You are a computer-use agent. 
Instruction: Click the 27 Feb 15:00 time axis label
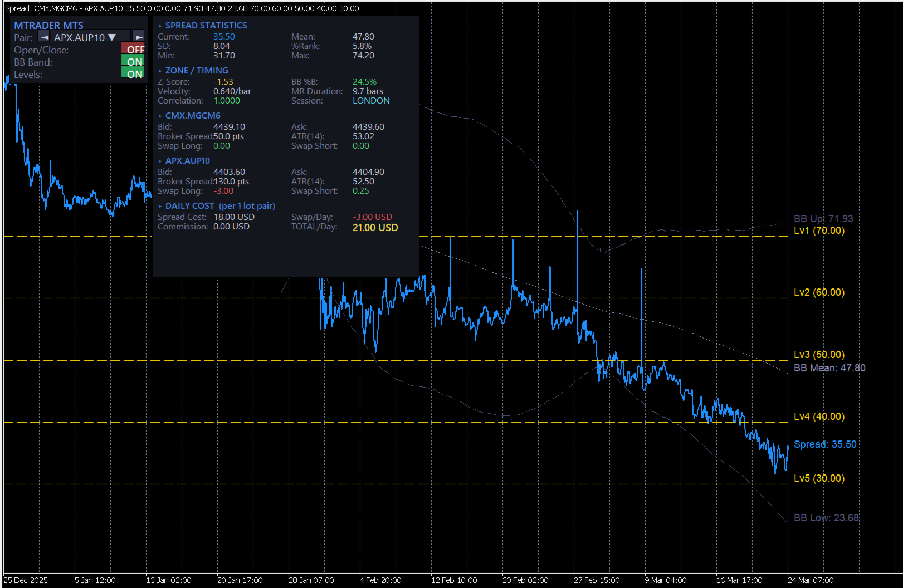click(597, 580)
